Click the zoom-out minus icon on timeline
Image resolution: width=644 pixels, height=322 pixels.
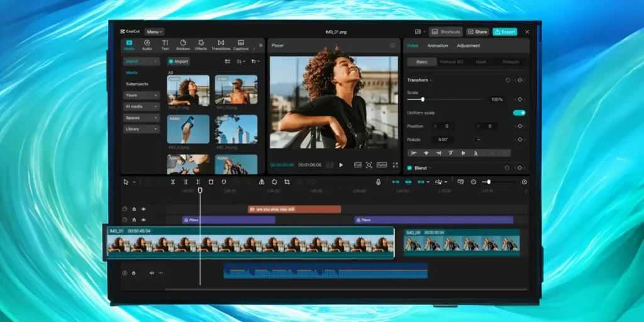(x=474, y=182)
